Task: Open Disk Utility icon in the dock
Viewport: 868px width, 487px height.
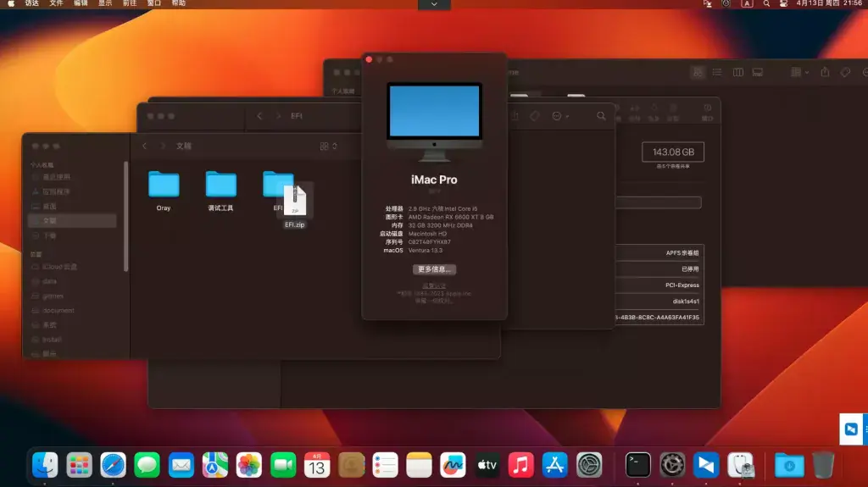Action: pos(740,465)
